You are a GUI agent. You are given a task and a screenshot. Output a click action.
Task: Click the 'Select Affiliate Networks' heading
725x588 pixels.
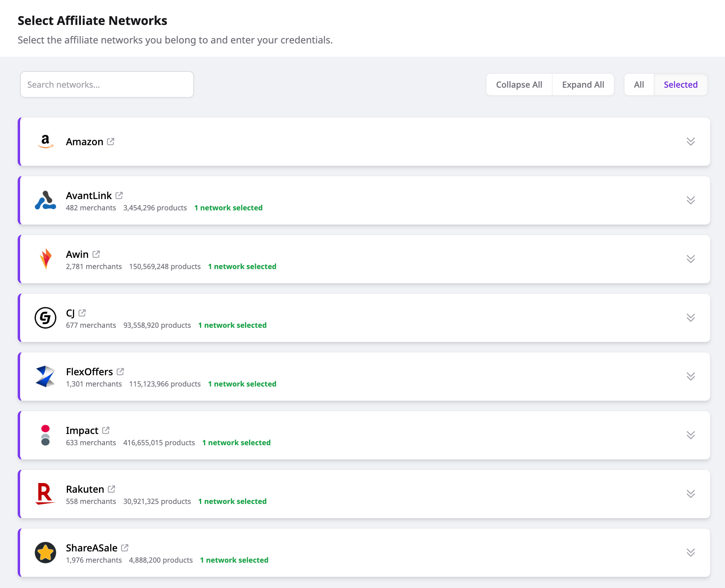(93, 21)
